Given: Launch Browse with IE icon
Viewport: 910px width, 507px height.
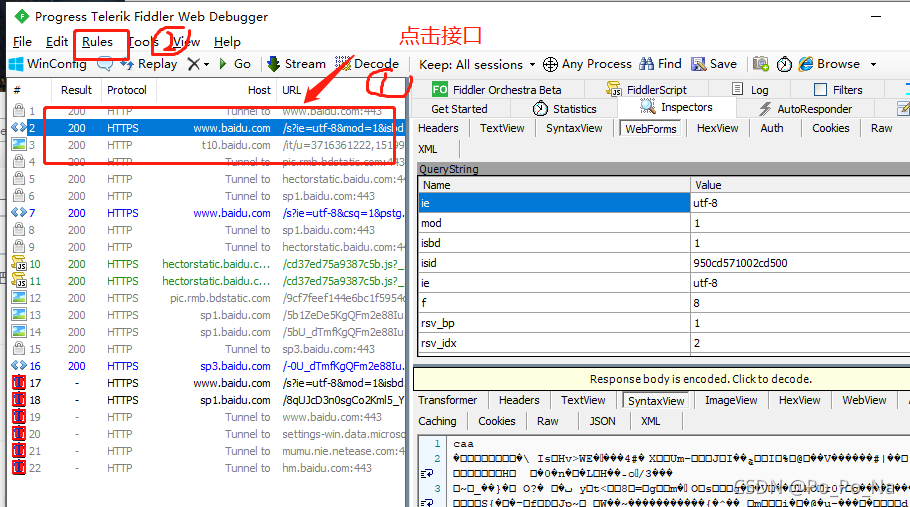Looking at the screenshot, I should pos(829,64).
